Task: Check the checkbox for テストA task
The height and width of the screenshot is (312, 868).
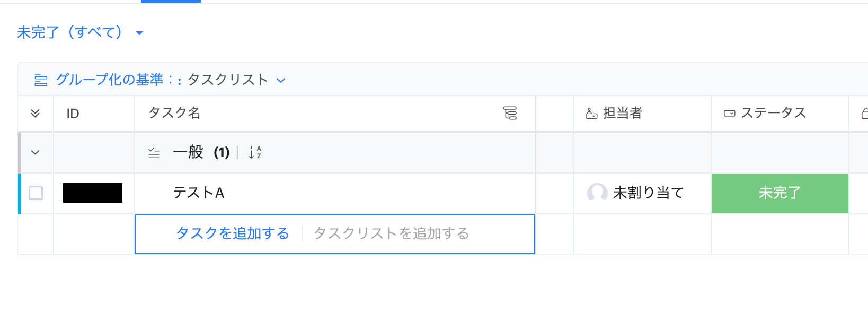Action: [x=36, y=193]
